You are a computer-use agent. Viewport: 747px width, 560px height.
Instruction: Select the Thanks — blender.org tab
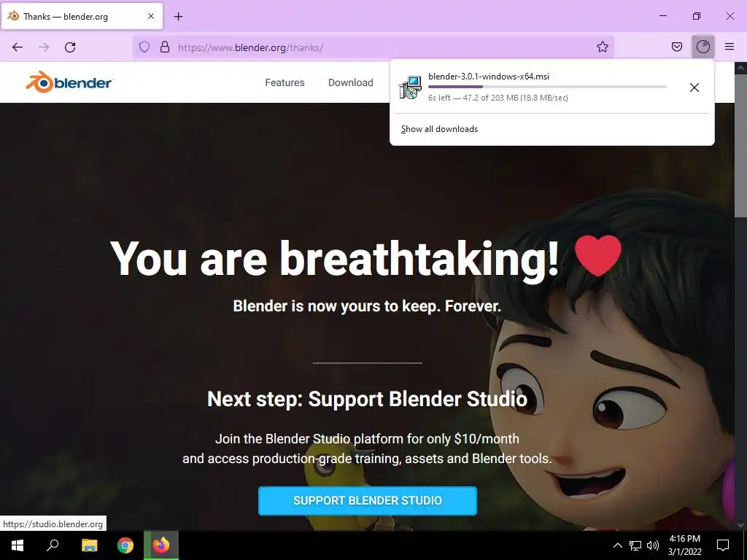coord(82,16)
